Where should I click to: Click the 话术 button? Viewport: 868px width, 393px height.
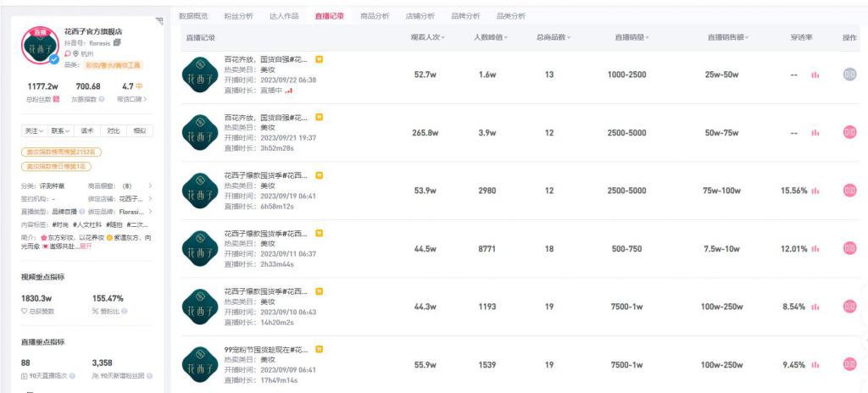coord(87,131)
